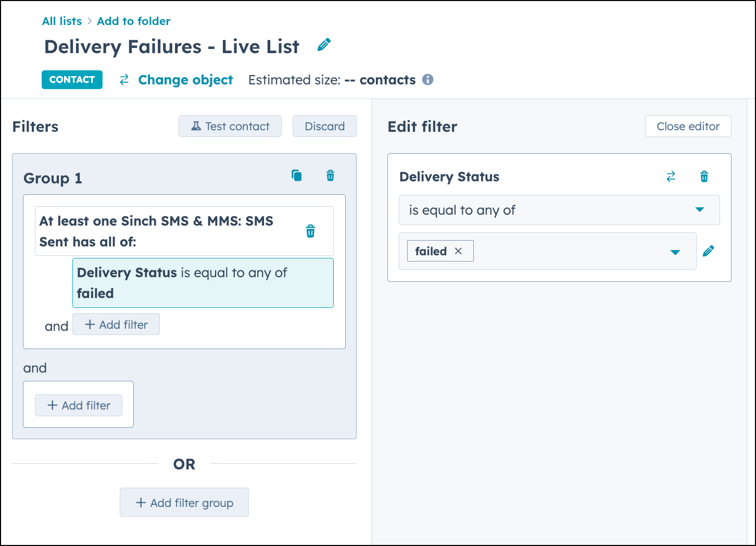Viewport: 756px width, 546px height.
Task: Click the pencil icon to rename the list
Action: (x=324, y=45)
